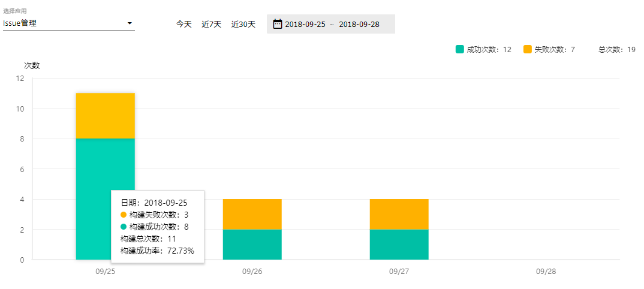Click the start date 2018-09-25

click(305, 24)
